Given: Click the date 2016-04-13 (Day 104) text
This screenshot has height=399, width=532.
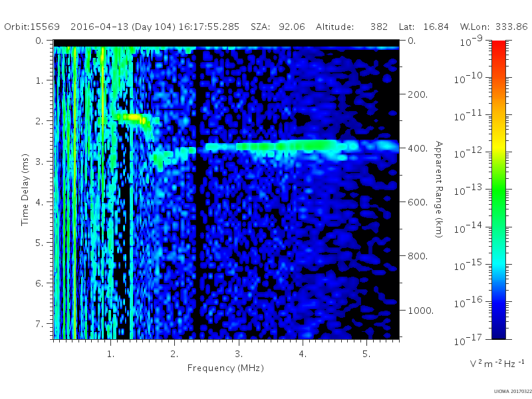Looking at the screenshot, I should [123, 27].
